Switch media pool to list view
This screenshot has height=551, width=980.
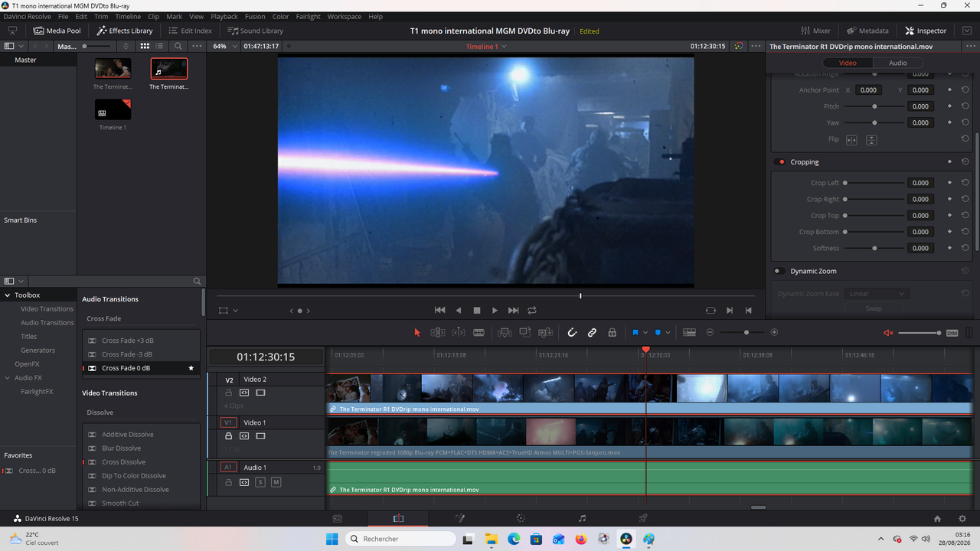click(x=159, y=46)
